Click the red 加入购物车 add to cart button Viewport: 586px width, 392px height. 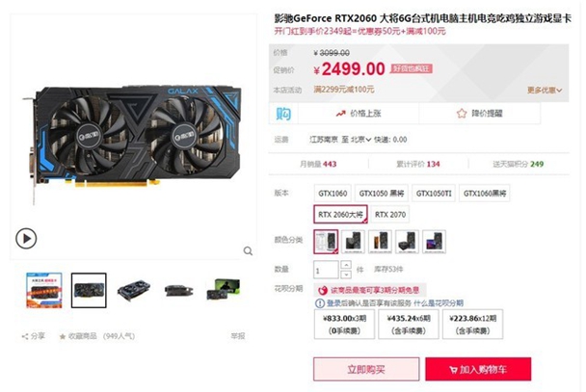478,369
